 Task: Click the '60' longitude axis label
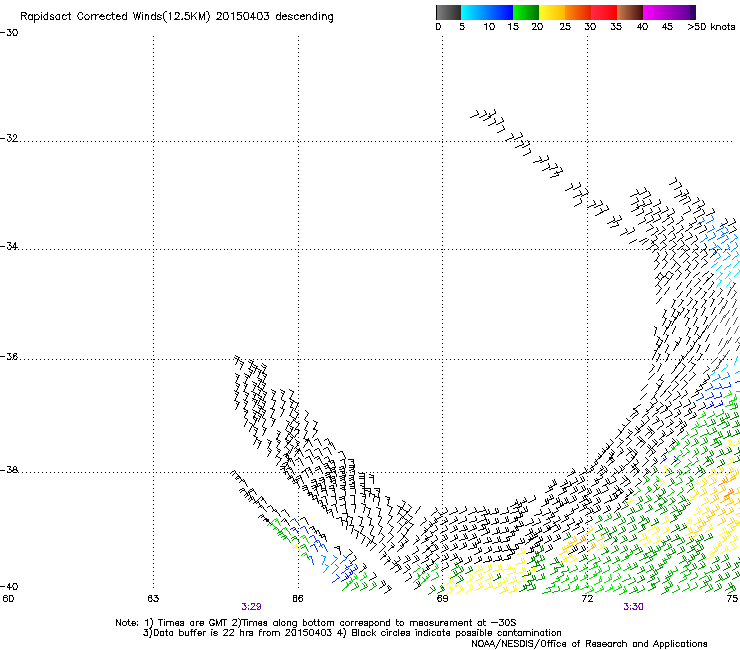8,599
